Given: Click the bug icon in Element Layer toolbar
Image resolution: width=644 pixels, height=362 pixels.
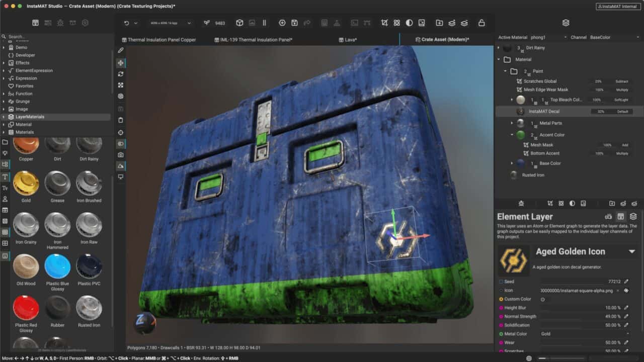Looking at the screenshot, I should [521, 204].
